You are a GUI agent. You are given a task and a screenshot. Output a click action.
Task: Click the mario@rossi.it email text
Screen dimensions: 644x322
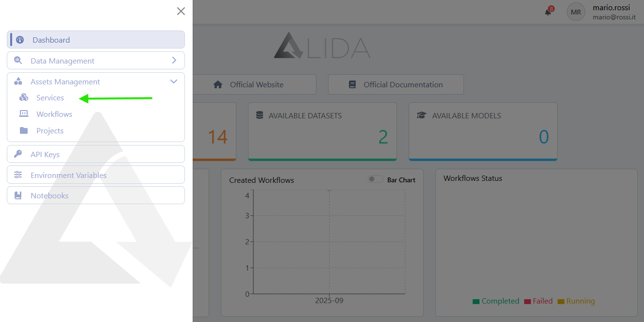(x=614, y=17)
